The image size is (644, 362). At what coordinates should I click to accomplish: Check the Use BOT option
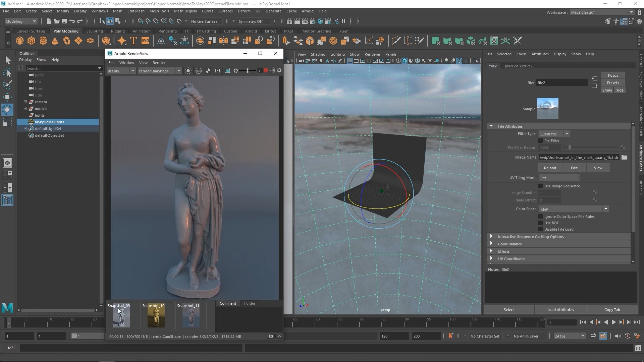[x=540, y=223]
